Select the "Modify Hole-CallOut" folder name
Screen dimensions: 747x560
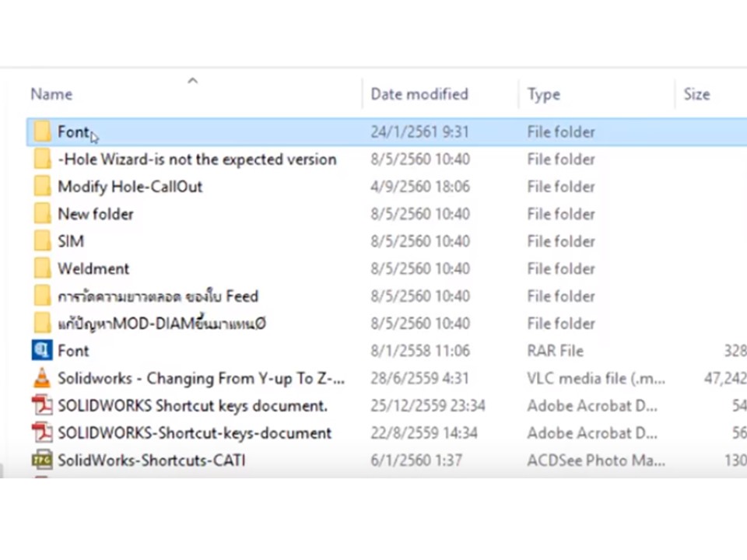pyautogui.click(x=130, y=187)
